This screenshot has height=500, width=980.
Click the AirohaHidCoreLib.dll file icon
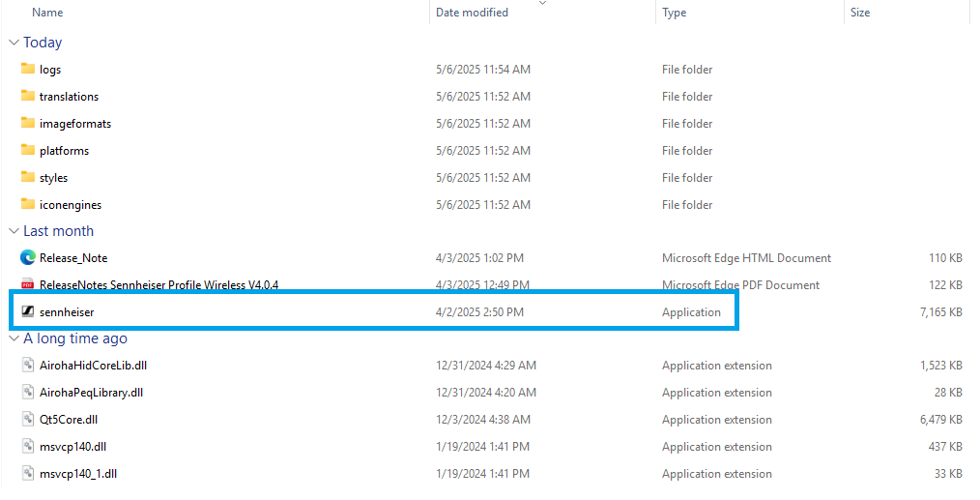pos(28,366)
